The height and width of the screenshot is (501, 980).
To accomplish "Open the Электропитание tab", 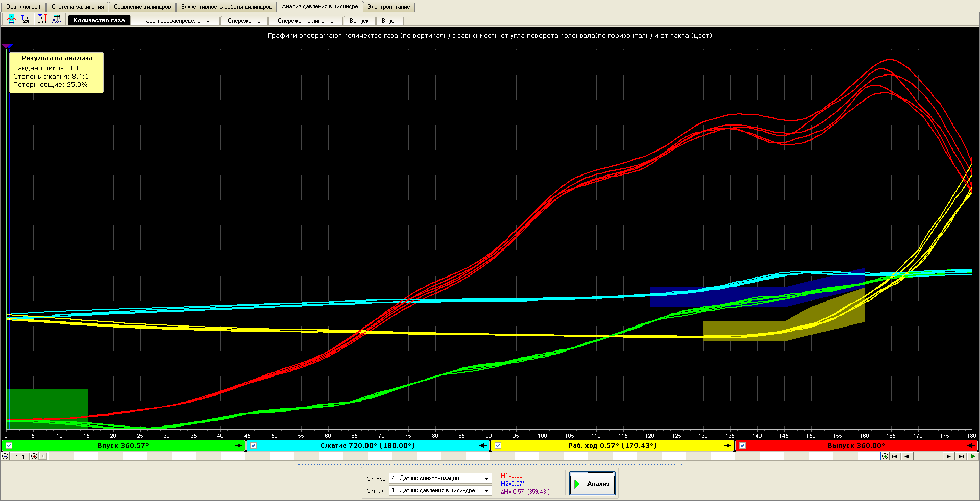I will click(x=388, y=7).
